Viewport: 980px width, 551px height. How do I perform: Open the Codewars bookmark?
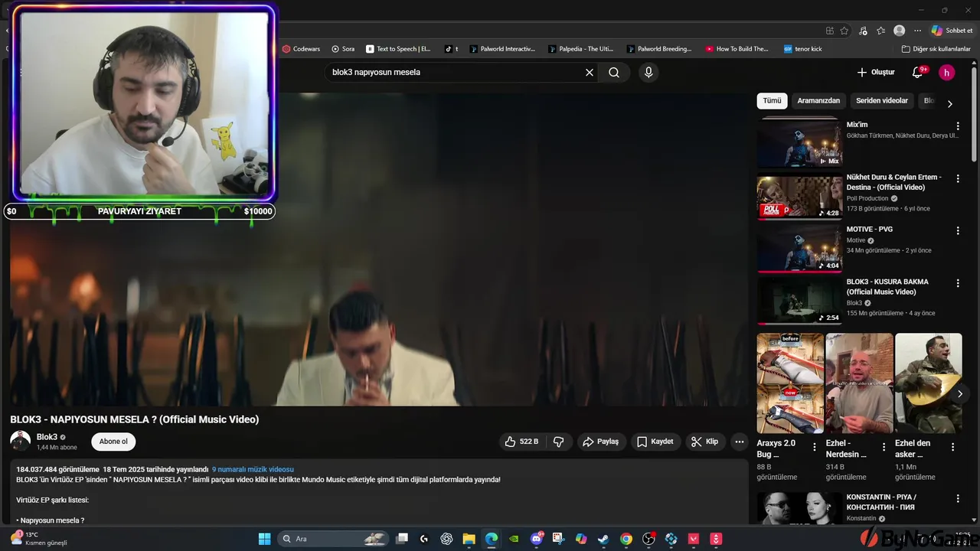coord(301,49)
